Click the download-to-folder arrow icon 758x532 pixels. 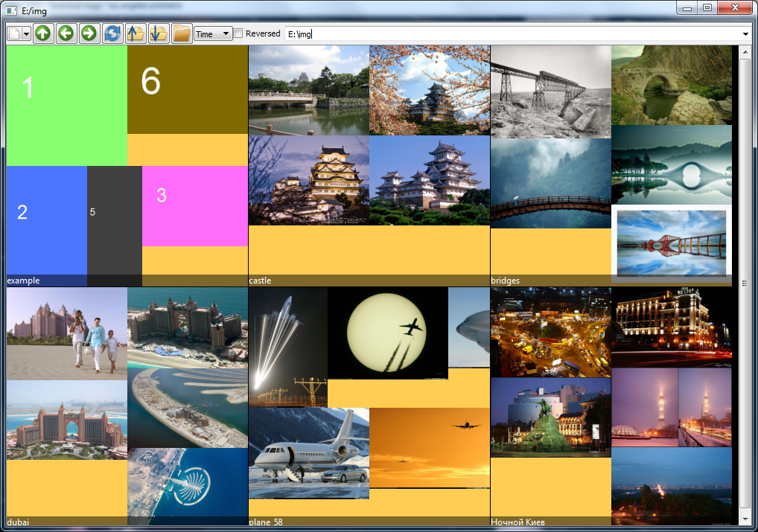(158, 33)
